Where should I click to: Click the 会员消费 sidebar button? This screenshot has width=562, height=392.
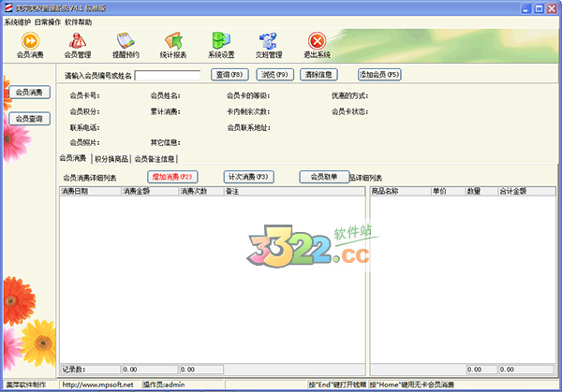tap(29, 93)
